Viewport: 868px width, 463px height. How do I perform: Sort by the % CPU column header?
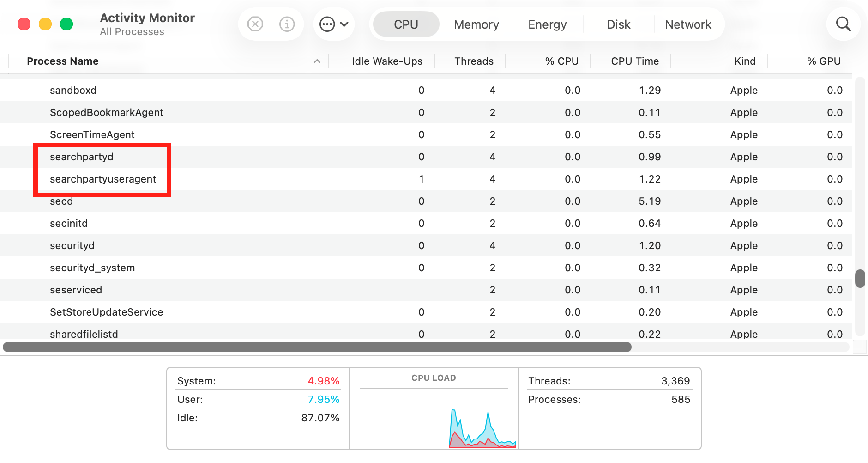tap(561, 61)
